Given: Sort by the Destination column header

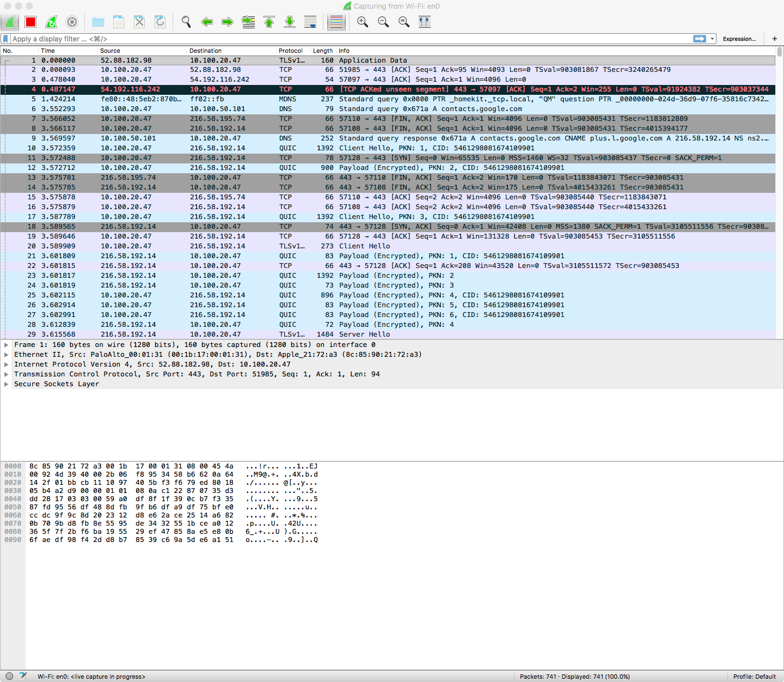Looking at the screenshot, I should [x=232, y=51].
